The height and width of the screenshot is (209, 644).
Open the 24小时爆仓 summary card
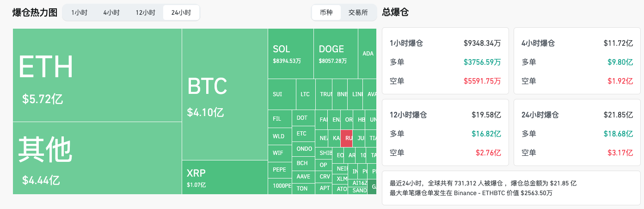[577, 133]
